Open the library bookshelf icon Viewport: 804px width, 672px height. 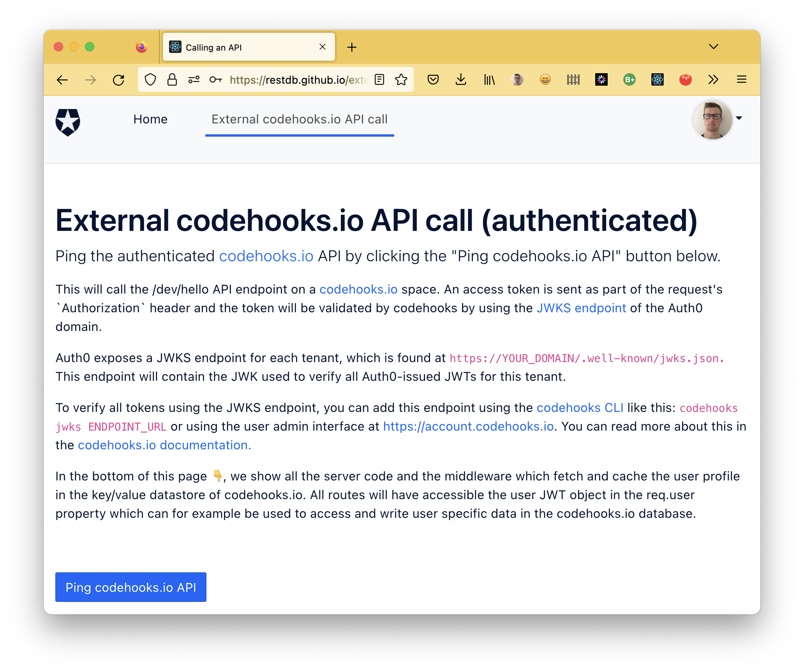[489, 80]
